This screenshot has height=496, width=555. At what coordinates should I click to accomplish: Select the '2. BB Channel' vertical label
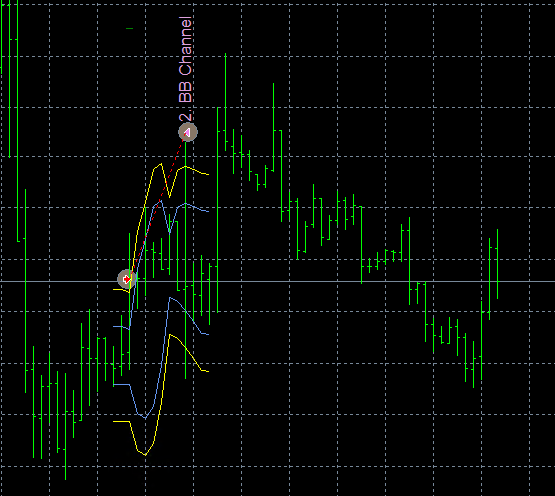(x=185, y=69)
